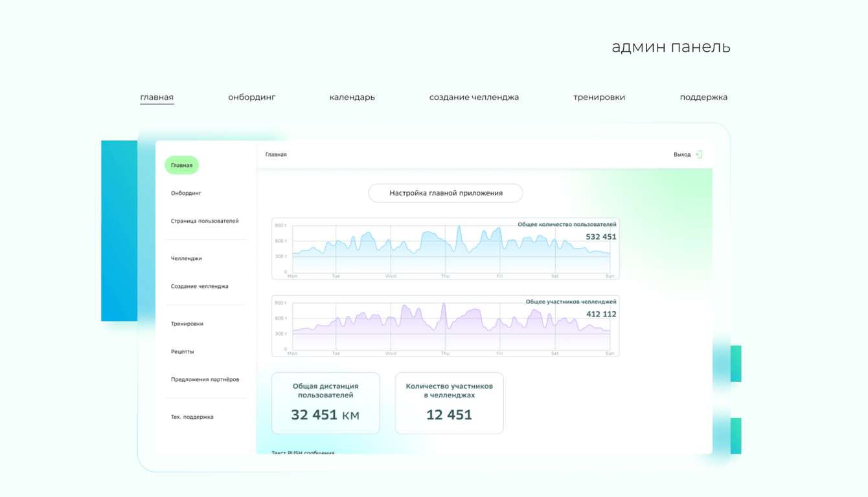Image resolution: width=868 pixels, height=497 pixels.
Task: Go to Тех. поддержка in the sidebar
Action: (x=192, y=417)
